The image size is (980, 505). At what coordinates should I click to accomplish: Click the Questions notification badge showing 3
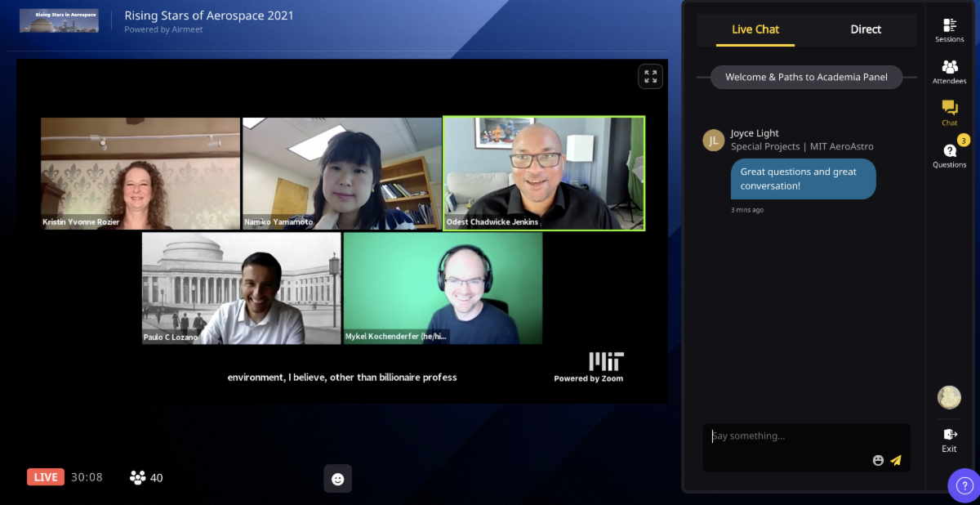[x=964, y=141]
